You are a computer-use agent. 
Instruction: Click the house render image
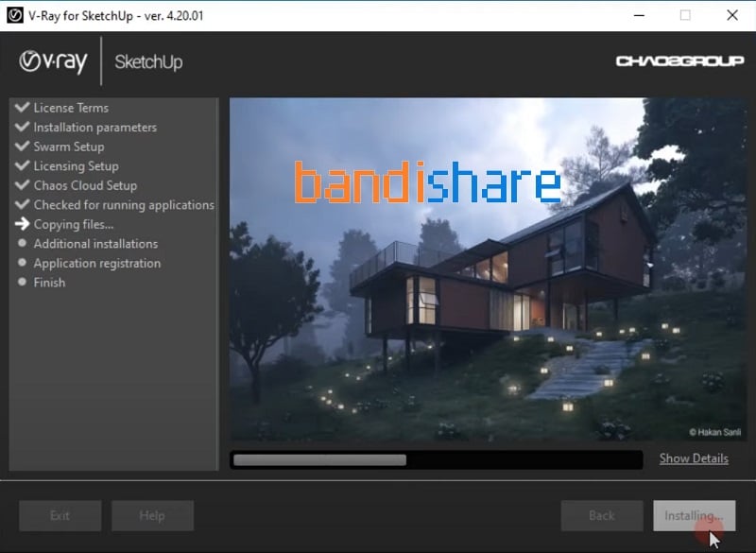pos(488,269)
